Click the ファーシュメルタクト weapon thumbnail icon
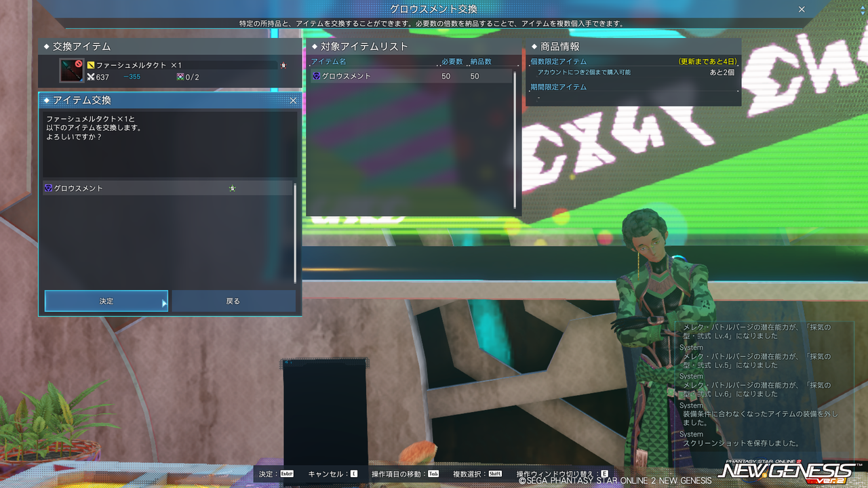 [x=71, y=70]
